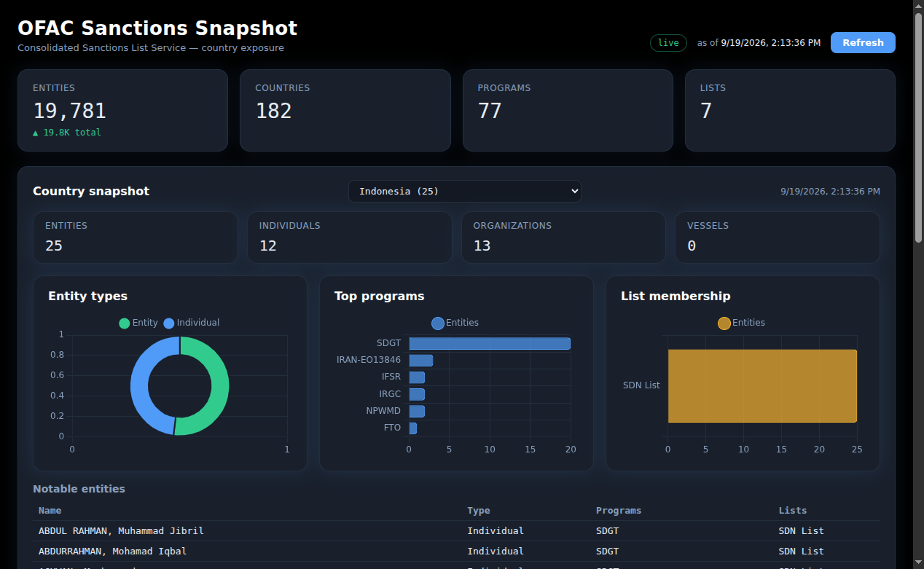Click SDN List in the ABDURRAHMAN row
Viewport: 924px width, 569px height.
(801, 551)
